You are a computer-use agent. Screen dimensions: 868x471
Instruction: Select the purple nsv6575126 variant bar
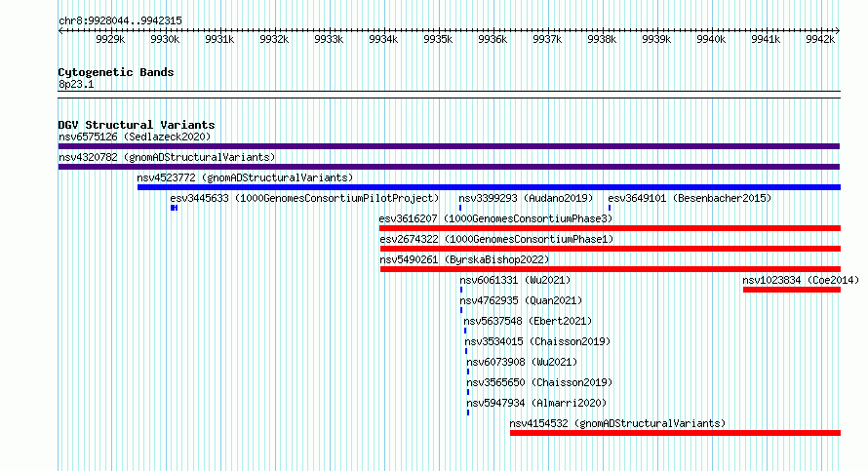(x=449, y=146)
